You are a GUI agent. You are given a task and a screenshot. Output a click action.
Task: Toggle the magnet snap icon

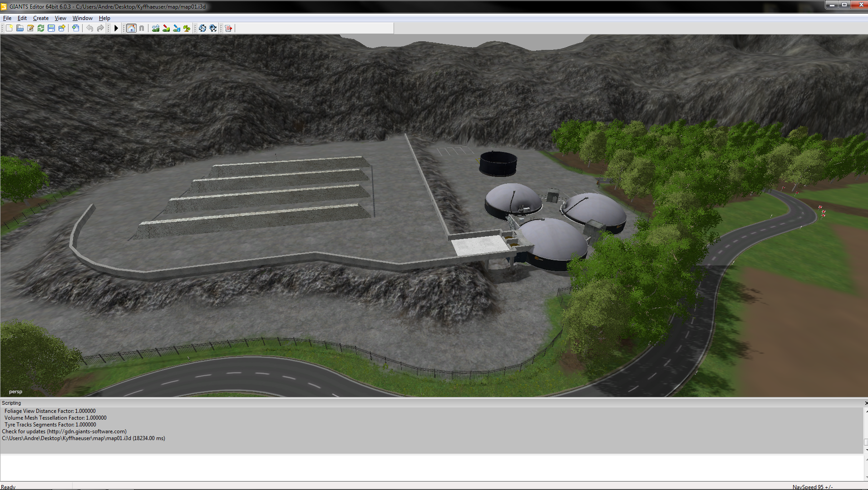tap(142, 28)
